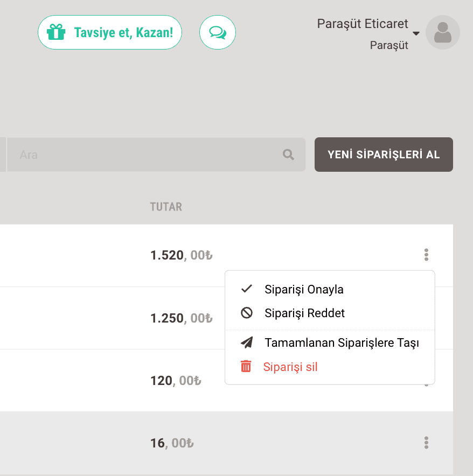Screen dimensions: 473x476
Task: Open three-dot menu for 1.520,00₺ order
Action: (426, 255)
